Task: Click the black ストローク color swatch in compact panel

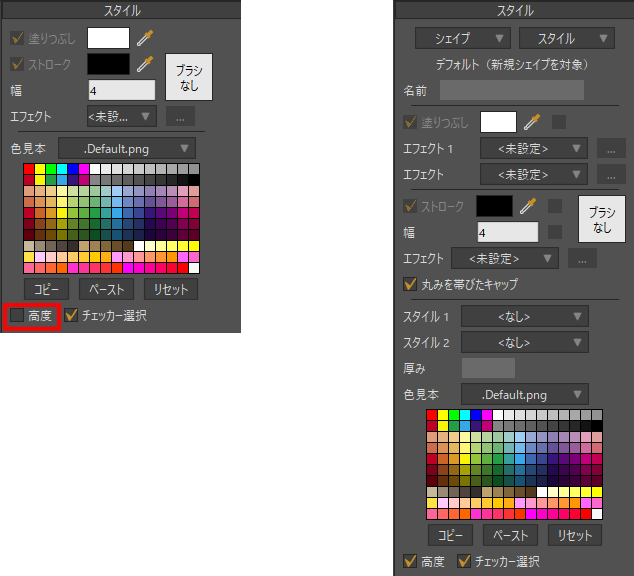Action: [108, 65]
